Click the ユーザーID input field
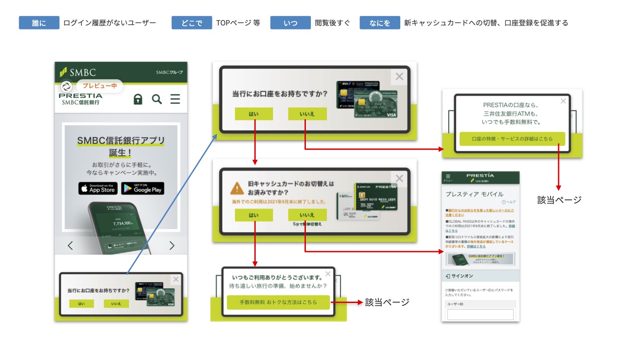The width and height of the screenshot is (644, 362). 480,315
